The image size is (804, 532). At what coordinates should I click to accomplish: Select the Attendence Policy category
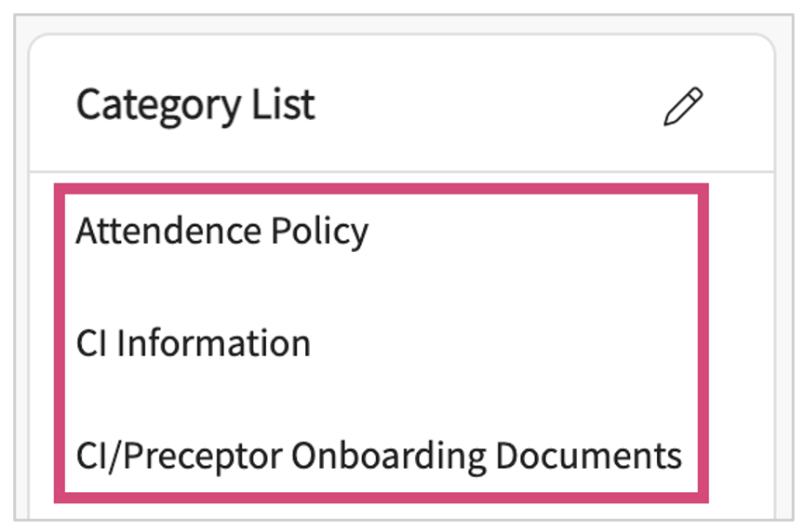point(222,231)
